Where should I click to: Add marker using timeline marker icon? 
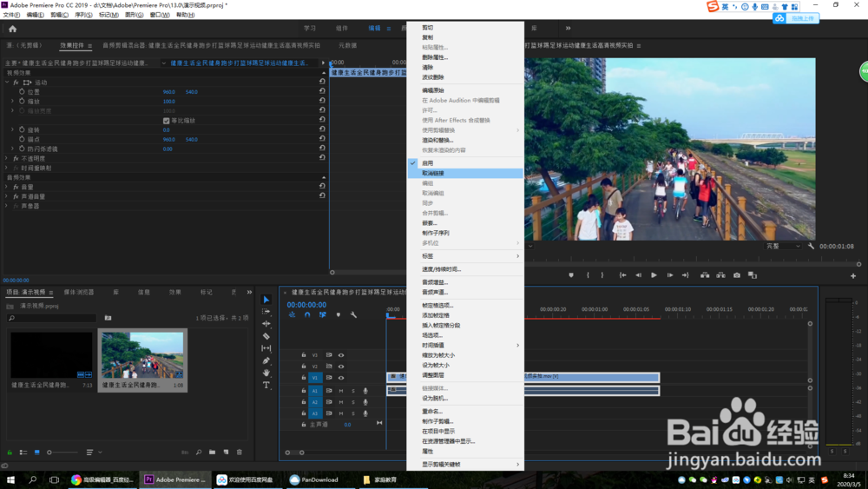point(339,314)
